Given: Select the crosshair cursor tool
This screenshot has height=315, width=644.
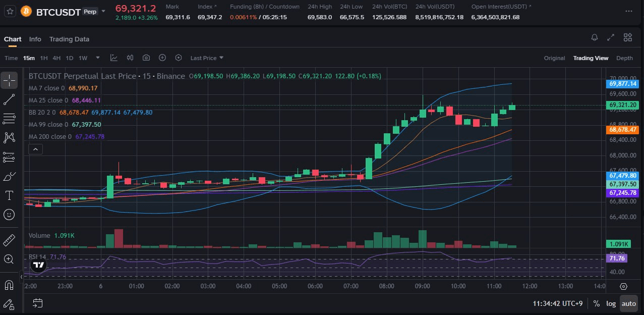Looking at the screenshot, I should tap(9, 80).
